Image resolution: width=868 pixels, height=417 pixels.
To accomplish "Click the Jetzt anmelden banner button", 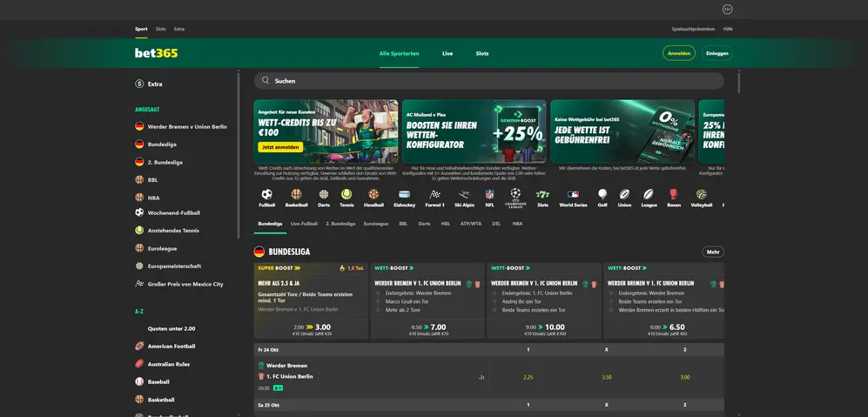I will pyautogui.click(x=280, y=147).
